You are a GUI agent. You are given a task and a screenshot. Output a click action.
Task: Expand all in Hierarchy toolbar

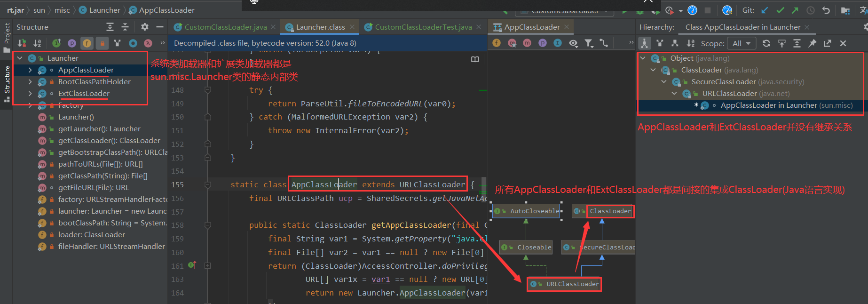[x=797, y=43]
